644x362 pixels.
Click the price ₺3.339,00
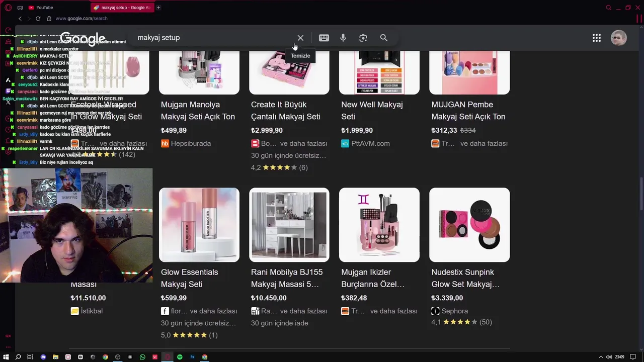click(x=447, y=298)
